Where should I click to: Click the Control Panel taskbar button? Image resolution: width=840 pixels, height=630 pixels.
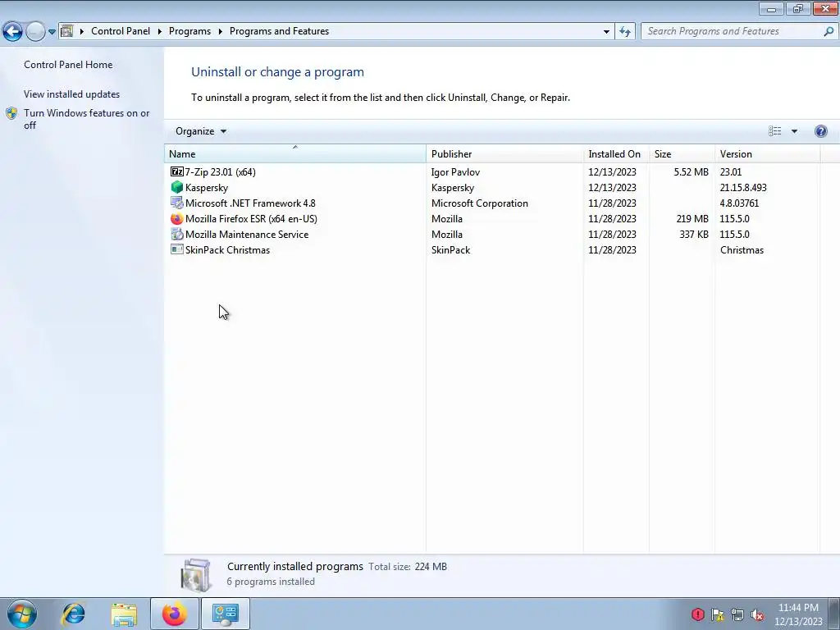pos(225,614)
